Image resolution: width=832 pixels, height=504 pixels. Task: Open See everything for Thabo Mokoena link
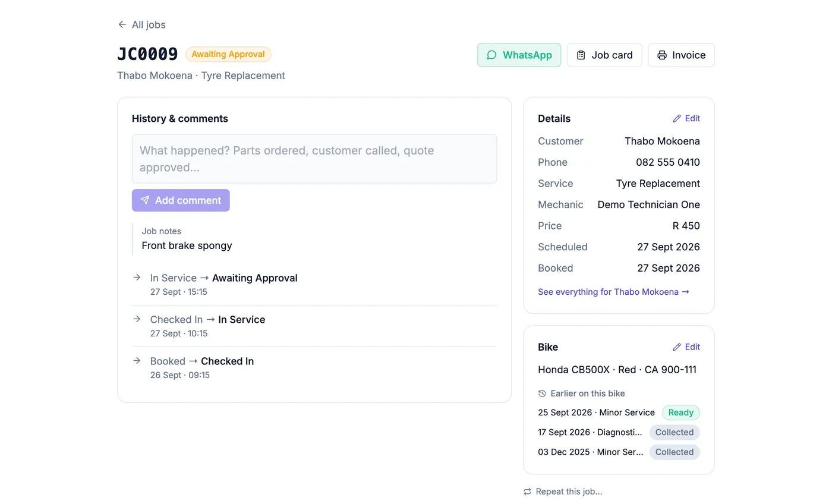614,292
